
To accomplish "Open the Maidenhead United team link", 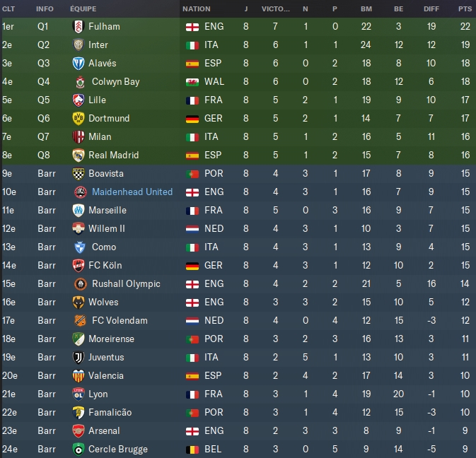I will pos(132,192).
